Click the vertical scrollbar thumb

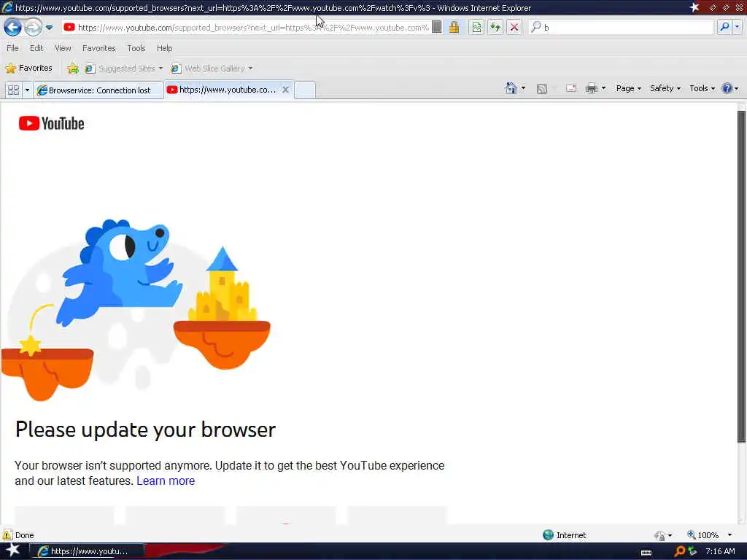(x=741, y=276)
